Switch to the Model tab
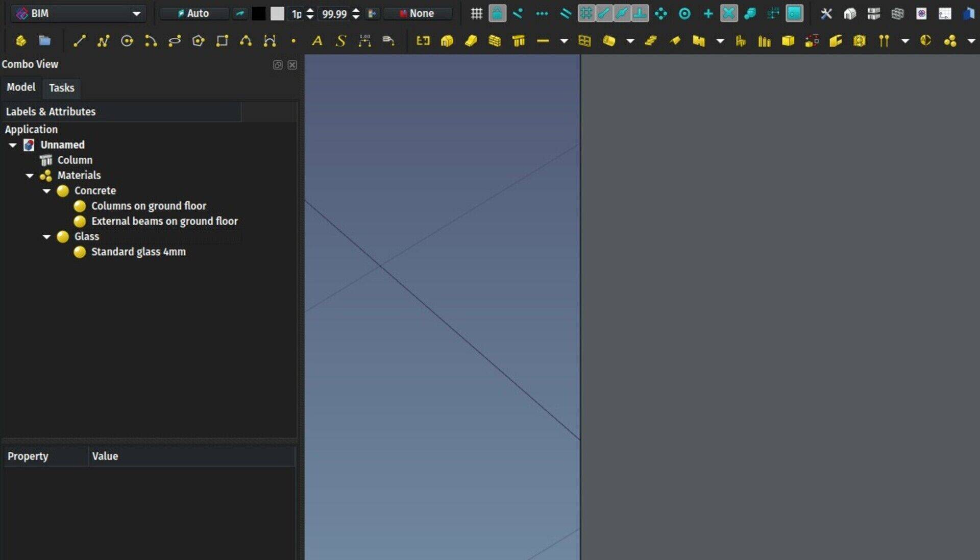980x560 pixels. pyautogui.click(x=21, y=87)
